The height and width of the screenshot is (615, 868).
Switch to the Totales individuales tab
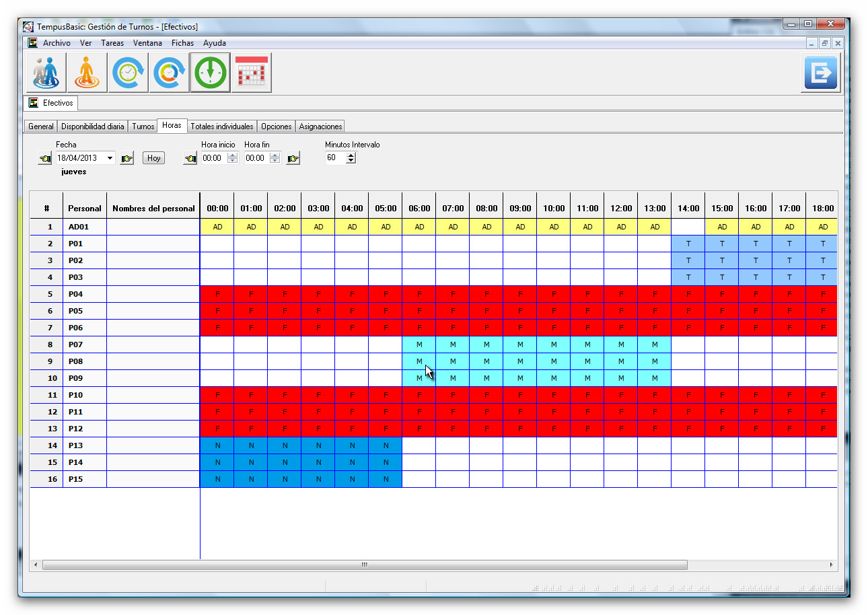click(221, 126)
